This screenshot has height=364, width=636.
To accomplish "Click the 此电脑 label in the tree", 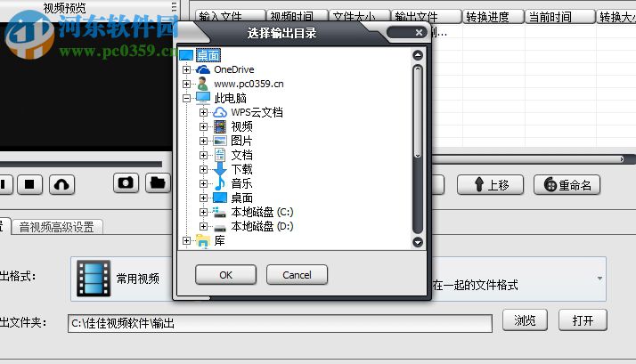I will [230, 98].
